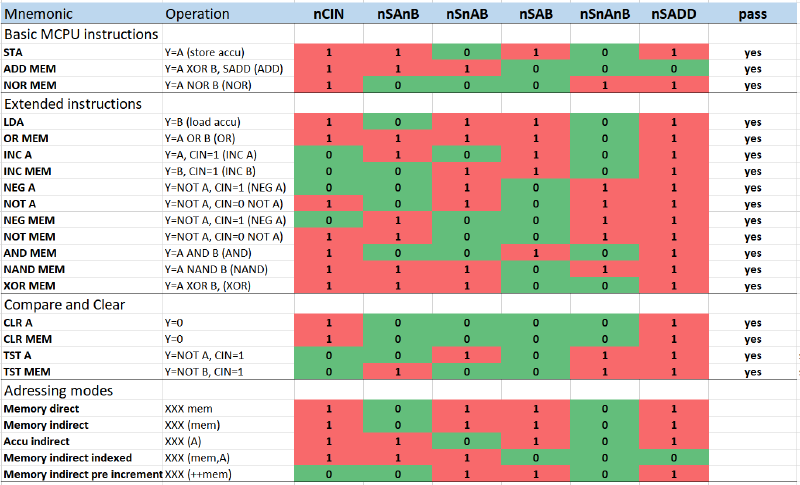Click the TST MEM mnemonic cell
Image resolution: width=800 pixels, height=485 pixels.
click(x=30, y=372)
